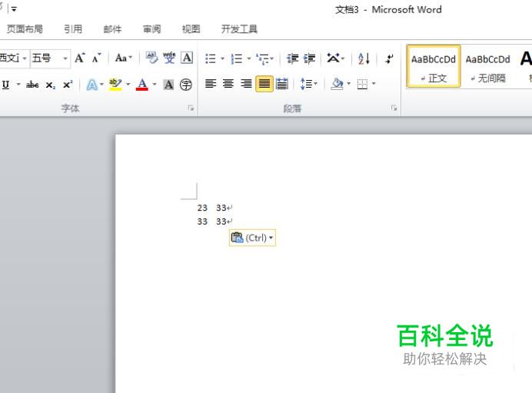The image size is (532, 393).
Task: Toggle Justify alignment
Action: [264, 84]
